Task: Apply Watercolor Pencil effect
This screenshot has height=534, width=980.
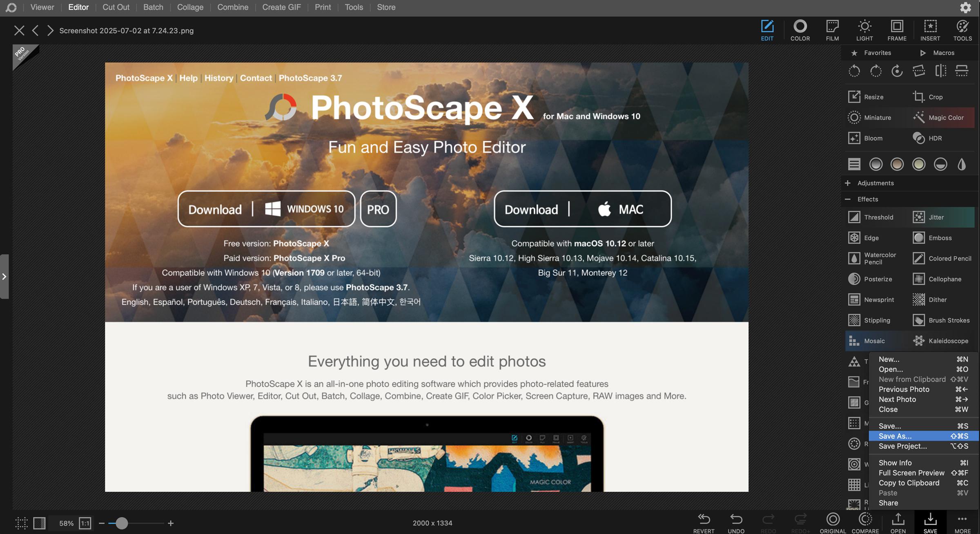Action: (872, 258)
